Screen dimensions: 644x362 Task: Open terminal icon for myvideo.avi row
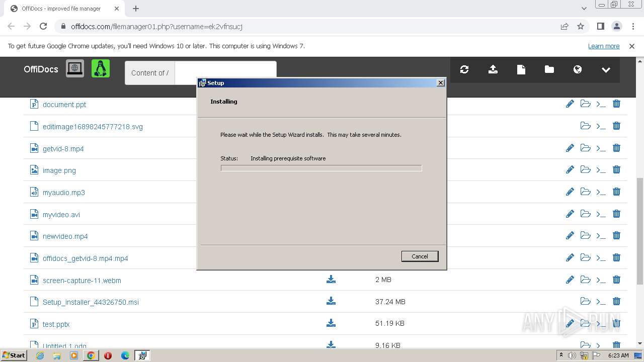click(x=601, y=214)
